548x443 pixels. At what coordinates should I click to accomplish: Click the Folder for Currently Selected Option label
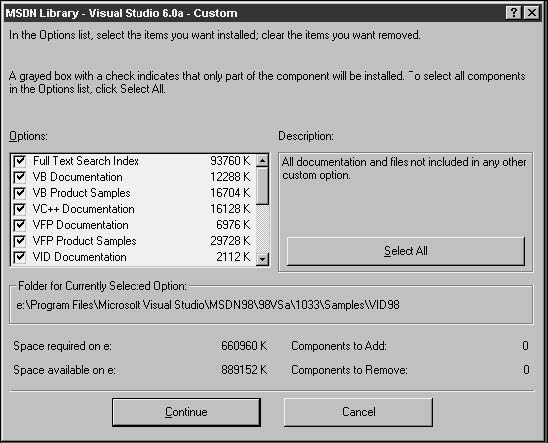[102, 286]
